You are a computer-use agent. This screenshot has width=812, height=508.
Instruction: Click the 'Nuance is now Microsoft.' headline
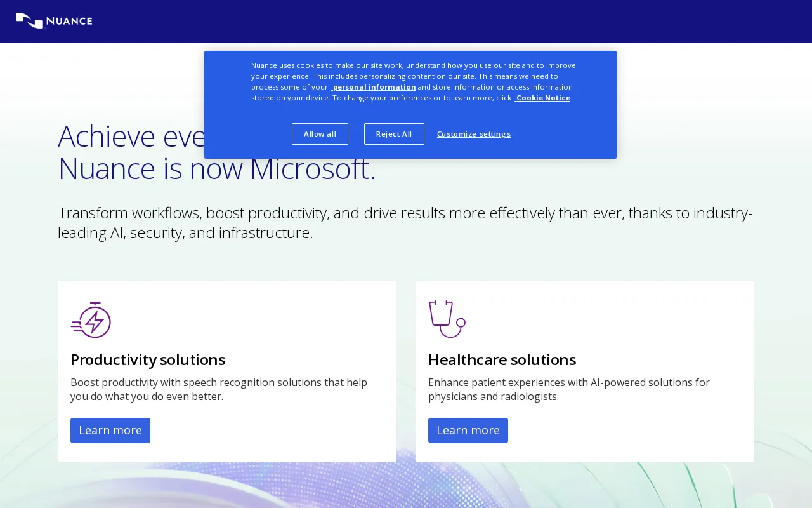pyautogui.click(x=217, y=169)
